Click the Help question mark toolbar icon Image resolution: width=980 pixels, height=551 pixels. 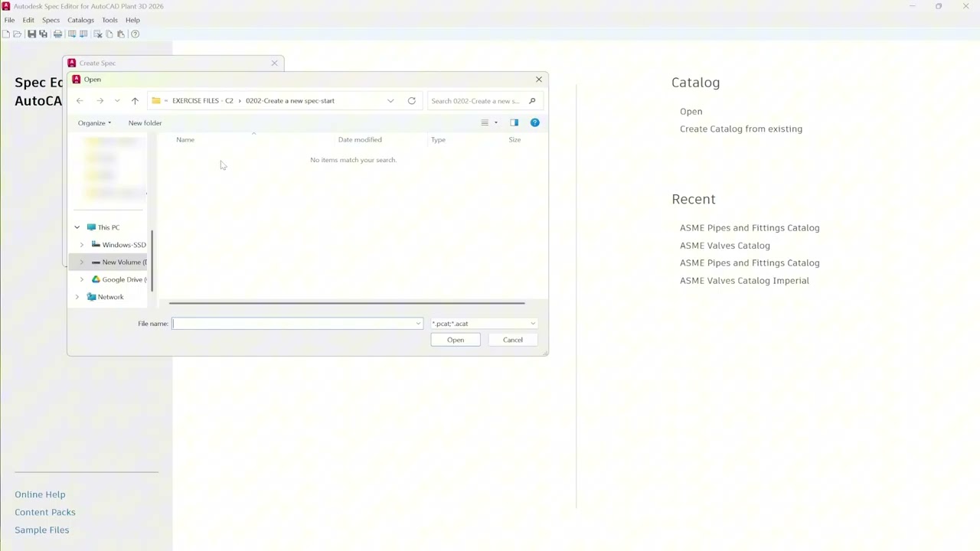[136, 34]
